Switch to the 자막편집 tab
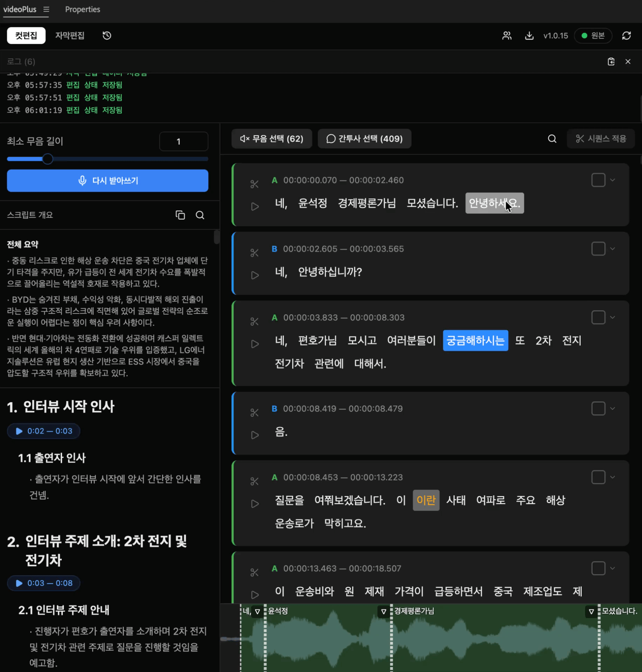 [x=70, y=35]
